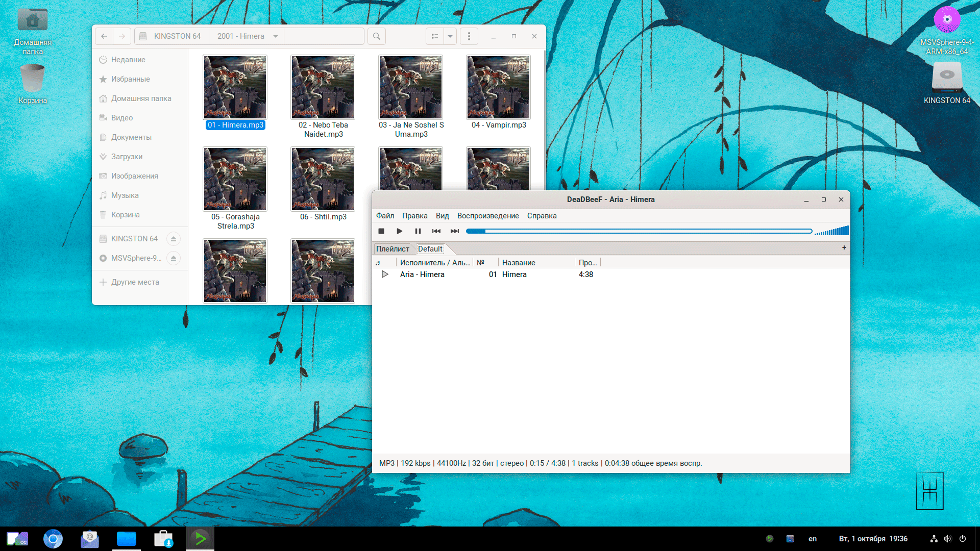Go to Музыка in the sidebar

[125, 195]
